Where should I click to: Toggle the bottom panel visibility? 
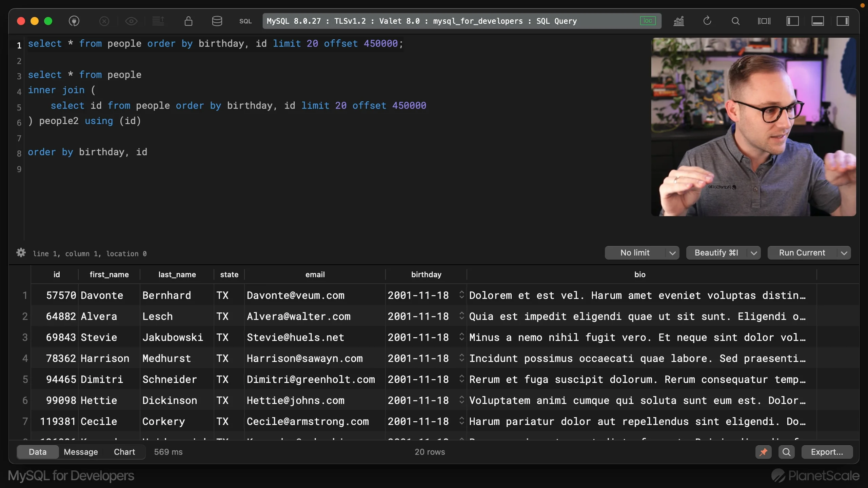click(818, 21)
